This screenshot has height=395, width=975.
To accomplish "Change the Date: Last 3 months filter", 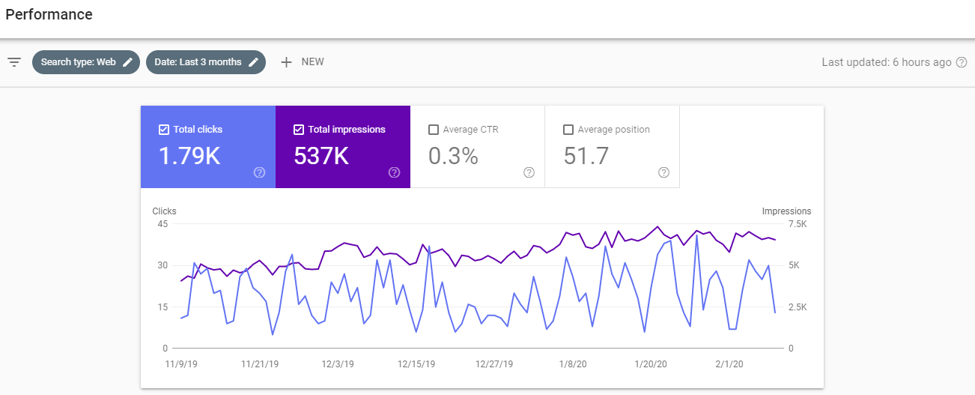I will [x=206, y=62].
